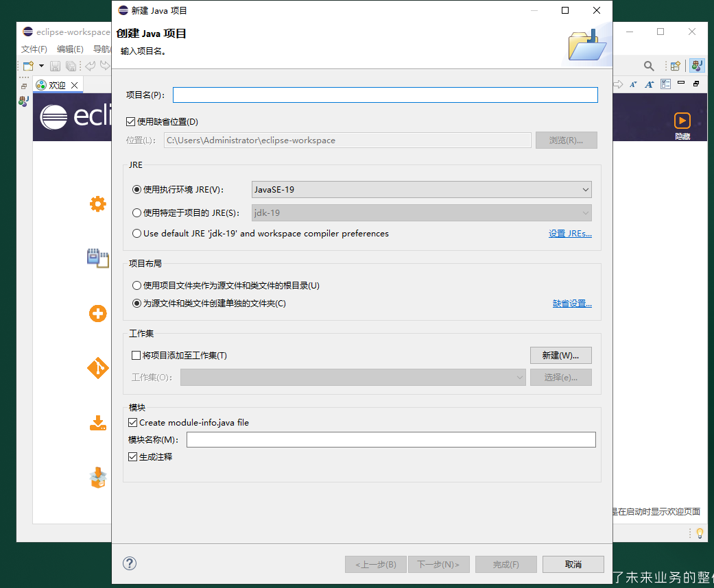Click the reduce font size icon

pos(633,84)
